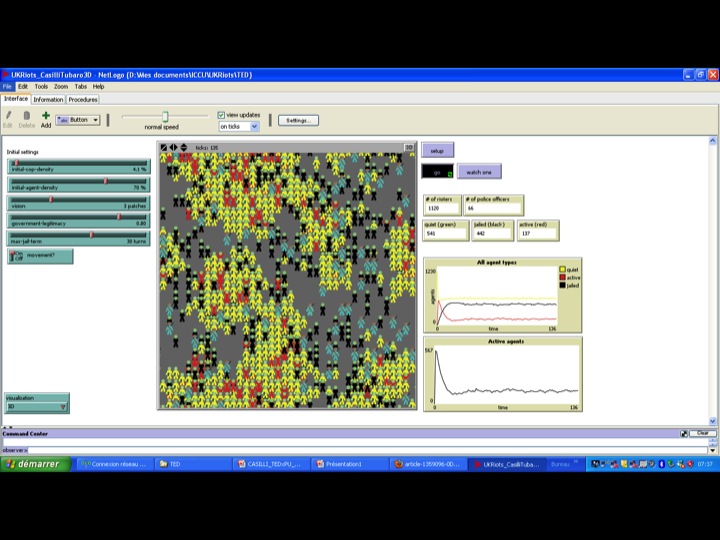Adjust the initial-cop-density slider
Image resolution: width=720 pixels, height=540 pixels.
pyautogui.click(x=79, y=166)
